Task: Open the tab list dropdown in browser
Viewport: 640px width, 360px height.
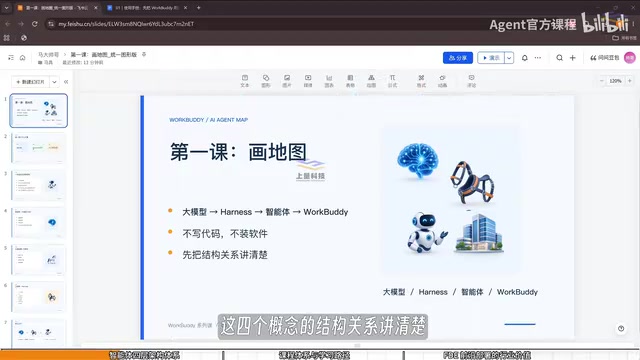Action: coord(7,8)
